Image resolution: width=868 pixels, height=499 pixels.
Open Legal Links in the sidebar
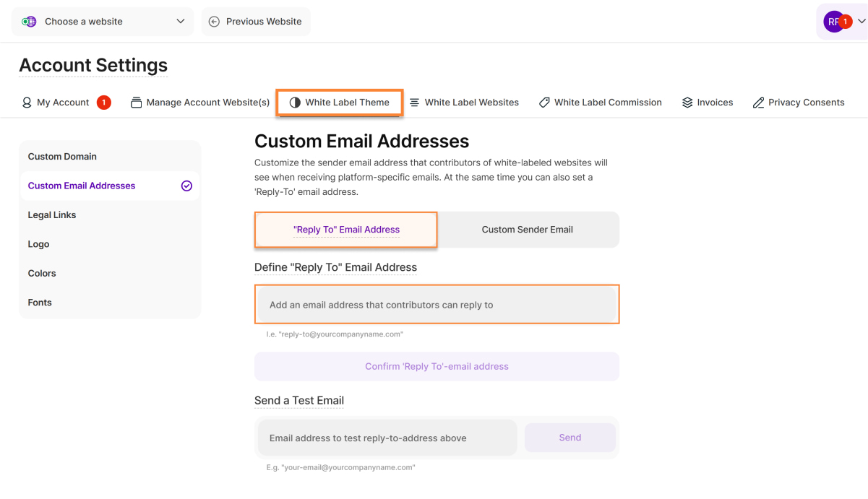pyautogui.click(x=52, y=215)
